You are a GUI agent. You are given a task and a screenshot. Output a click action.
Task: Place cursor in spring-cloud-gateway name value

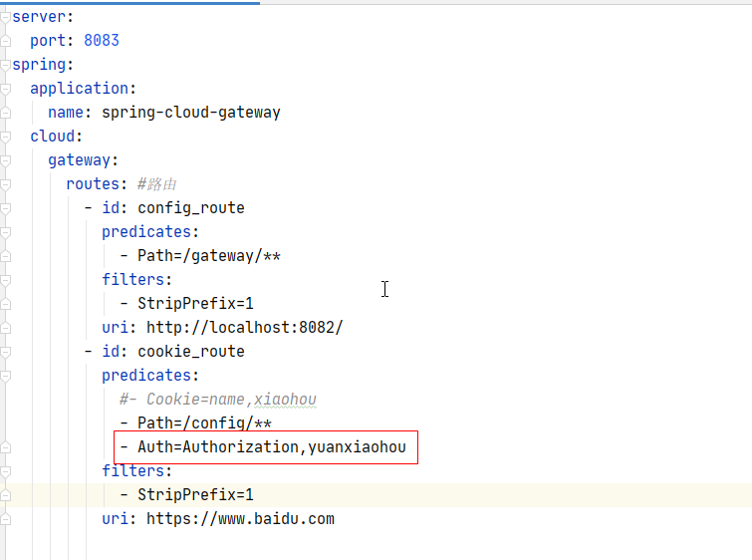191,113
